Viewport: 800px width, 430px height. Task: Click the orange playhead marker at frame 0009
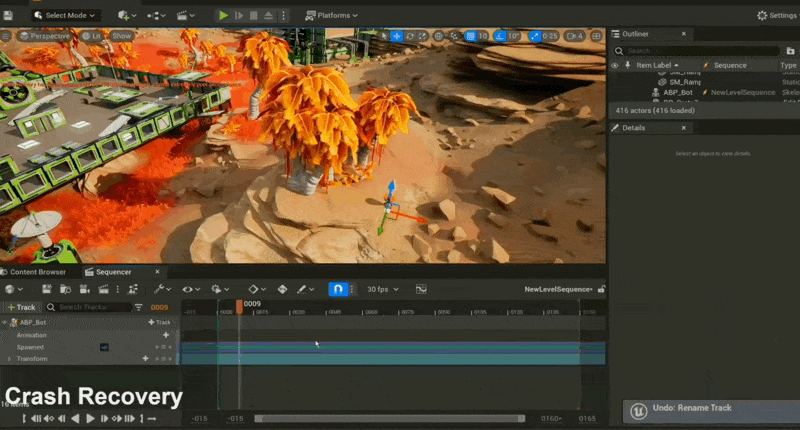point(239,305)
